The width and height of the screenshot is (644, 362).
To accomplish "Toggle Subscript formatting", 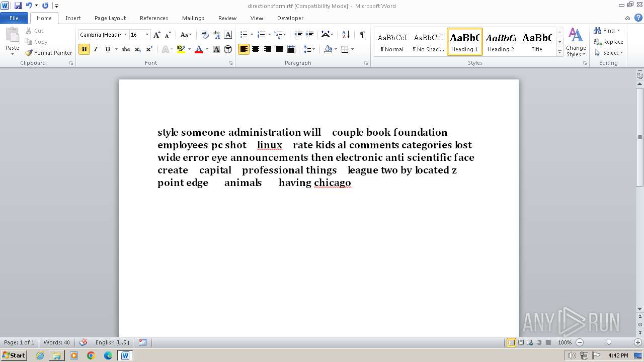I will pos(138,49).
